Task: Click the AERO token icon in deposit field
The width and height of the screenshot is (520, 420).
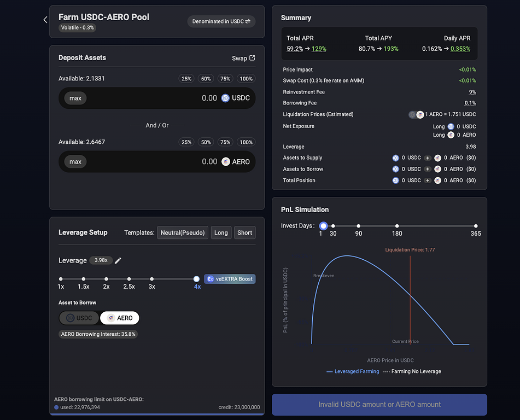Action: (225, 162)
